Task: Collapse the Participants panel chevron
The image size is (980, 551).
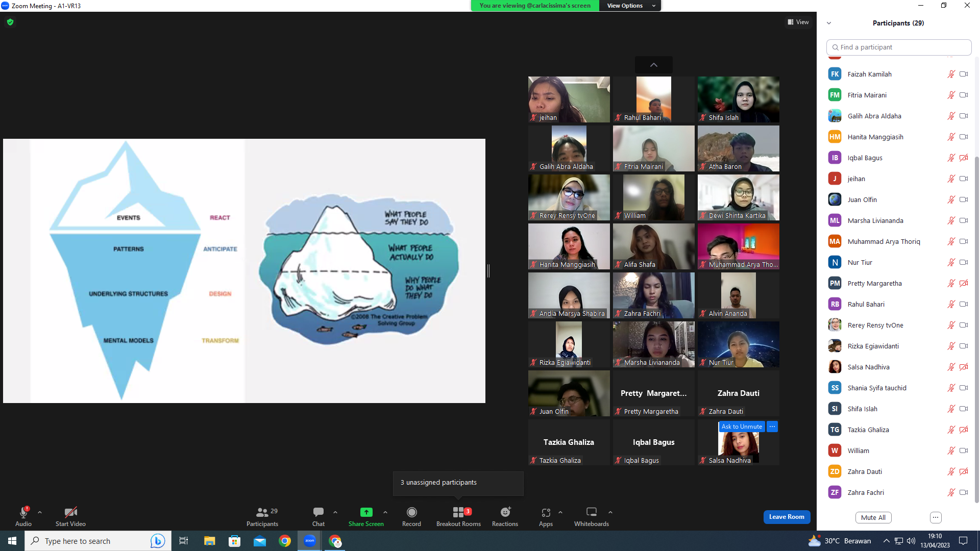Action: coord(829,23)
